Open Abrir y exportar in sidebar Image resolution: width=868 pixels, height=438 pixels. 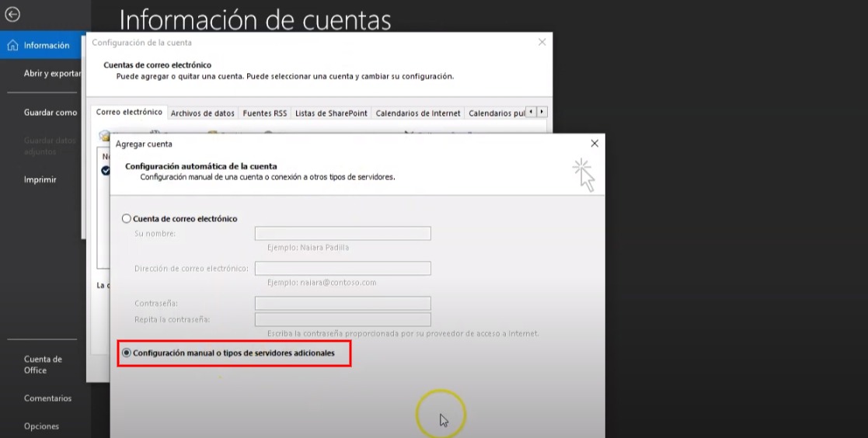coord(51,74)
